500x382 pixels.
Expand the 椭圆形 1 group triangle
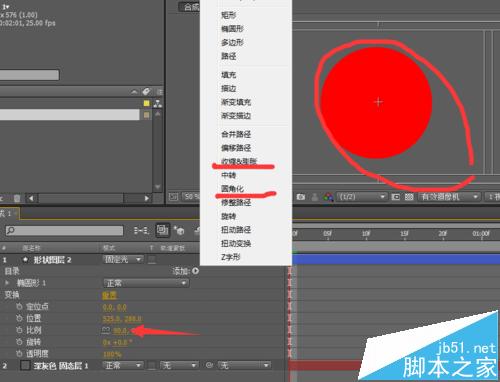click(x=7, y=283)
